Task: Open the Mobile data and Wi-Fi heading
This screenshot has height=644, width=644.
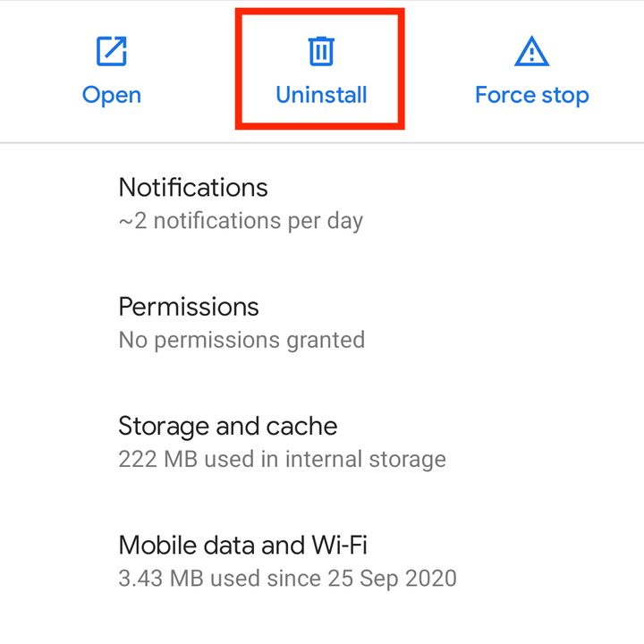Action: tap(242, 545)
